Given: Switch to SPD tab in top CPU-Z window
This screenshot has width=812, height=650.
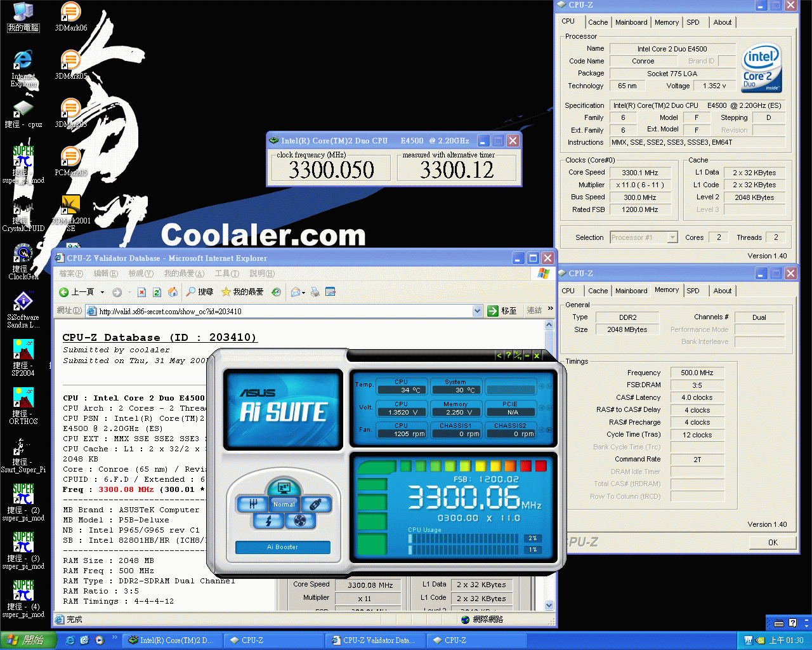Looking at the screenshot, I should [693, 22].
